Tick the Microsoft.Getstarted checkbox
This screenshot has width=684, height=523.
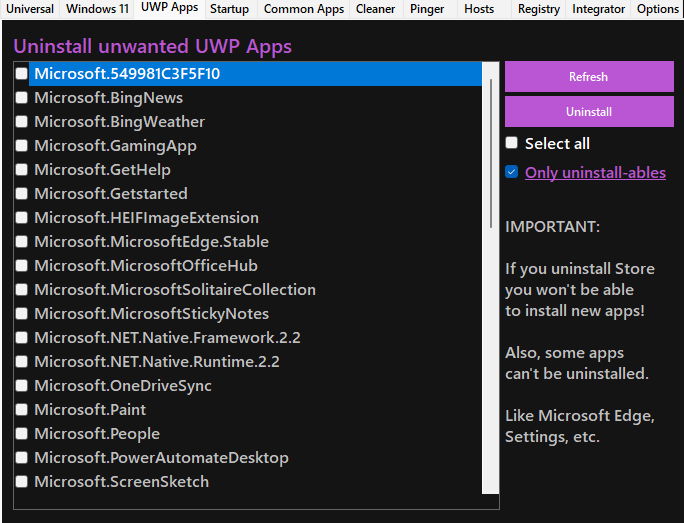coord(21,193)
